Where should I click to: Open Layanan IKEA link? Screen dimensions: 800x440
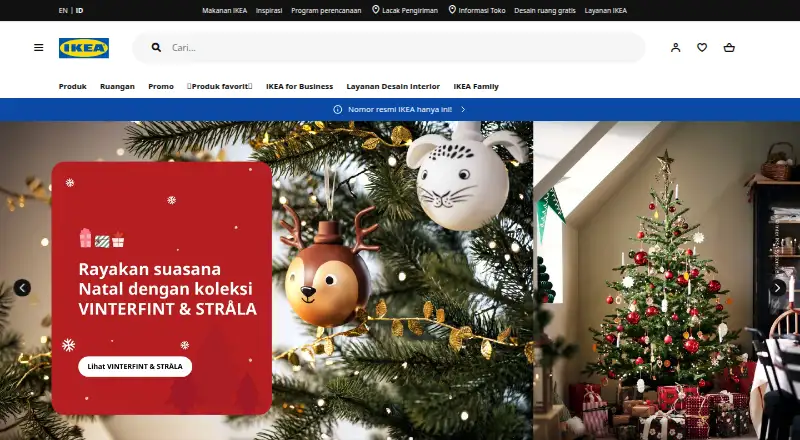pyautogui.click(x=606, y=10)
